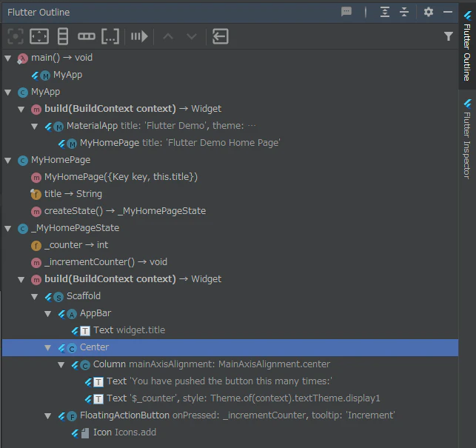This screenshot has height=448, width=476.
Task: Click the MaterialApp label text
Action: (92, 125)
